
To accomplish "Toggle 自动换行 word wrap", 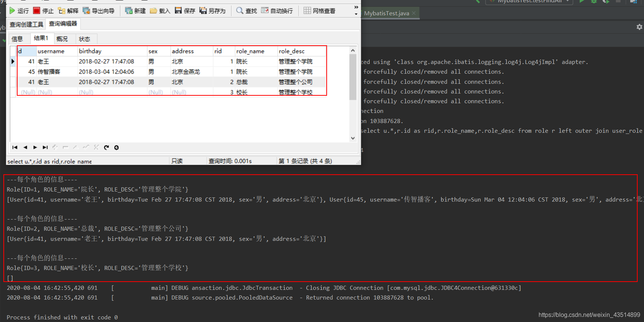I will pyautogui.click(x=277, y=11).
